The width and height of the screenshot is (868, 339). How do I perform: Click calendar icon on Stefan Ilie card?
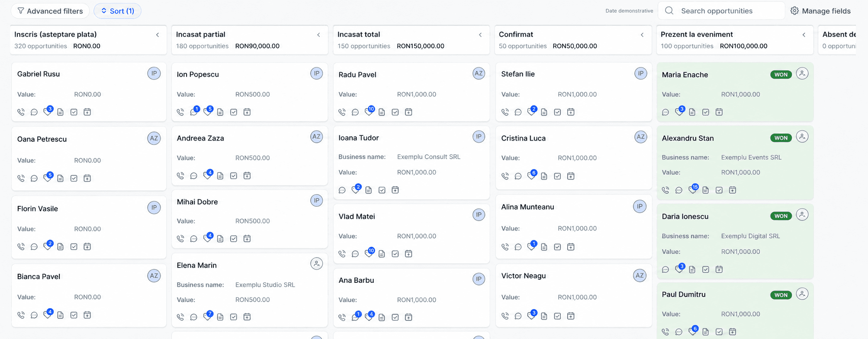pyautogui.click(x=571, y=112)
